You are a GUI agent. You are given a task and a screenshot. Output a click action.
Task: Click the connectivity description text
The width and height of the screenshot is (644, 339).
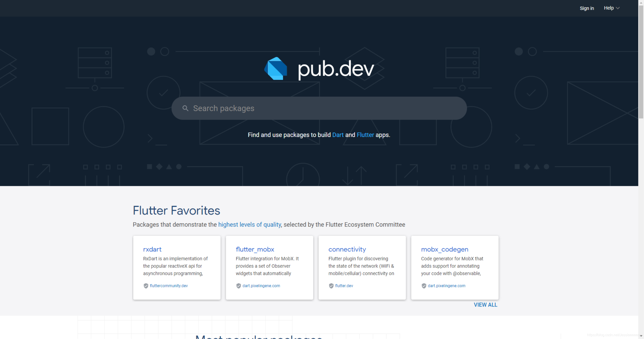click(x=361, y=266)
